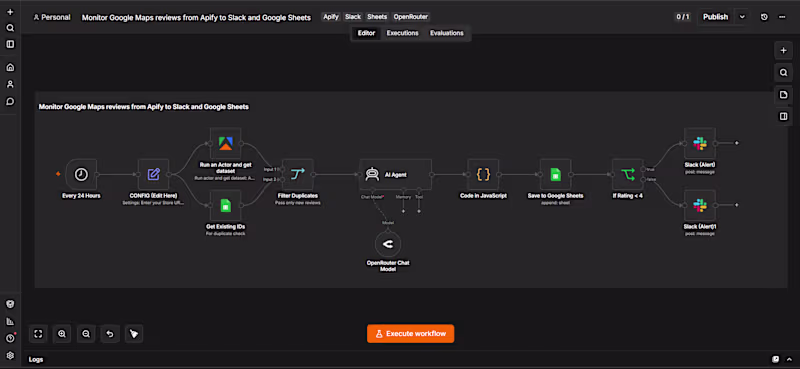Toggle the sidebar panel icon on left
The width and height of the screenshot is (800, 369).
click(10, 44)
